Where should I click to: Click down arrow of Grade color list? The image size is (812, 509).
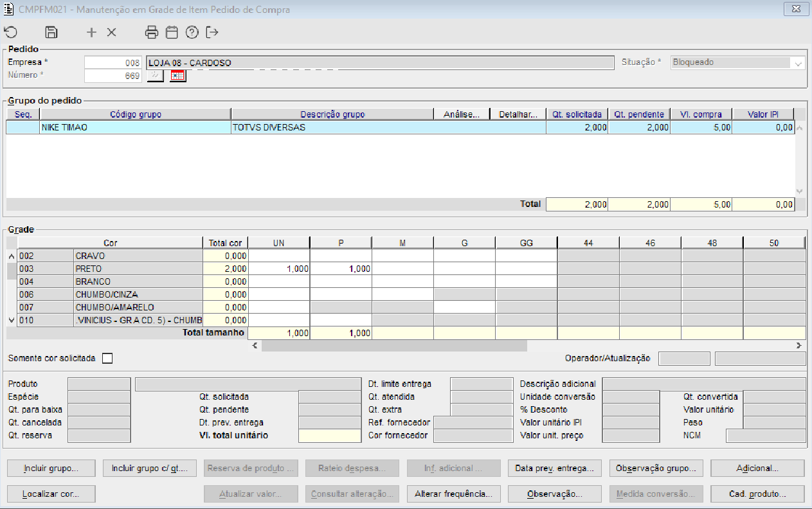pyautogui.click(x=11, y=320)
